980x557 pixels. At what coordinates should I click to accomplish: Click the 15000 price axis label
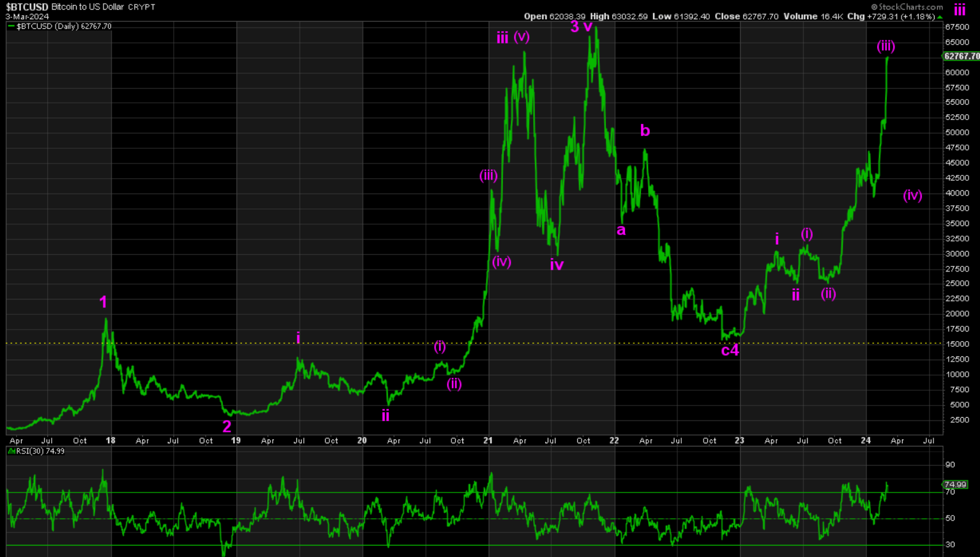(958, 344)
